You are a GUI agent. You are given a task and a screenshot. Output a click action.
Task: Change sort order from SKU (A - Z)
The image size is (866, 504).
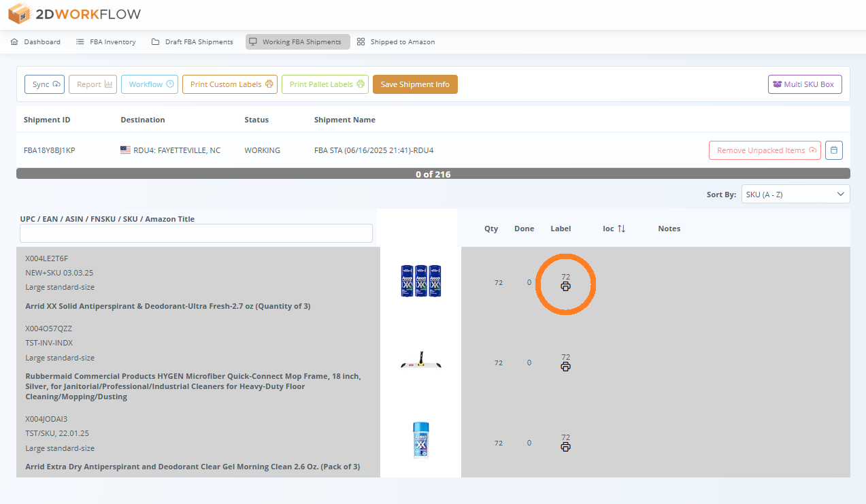pyautogui.click(x=795, y=194)
